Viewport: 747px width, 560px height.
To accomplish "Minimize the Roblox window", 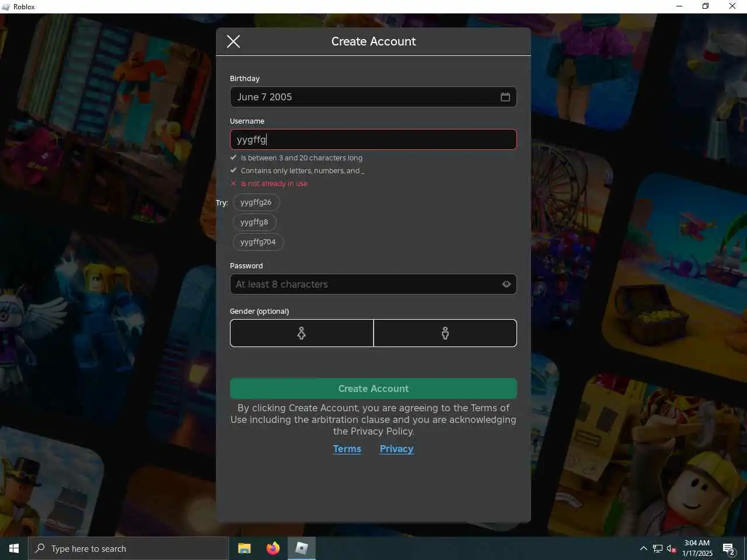I will click(x=679, y=6).
